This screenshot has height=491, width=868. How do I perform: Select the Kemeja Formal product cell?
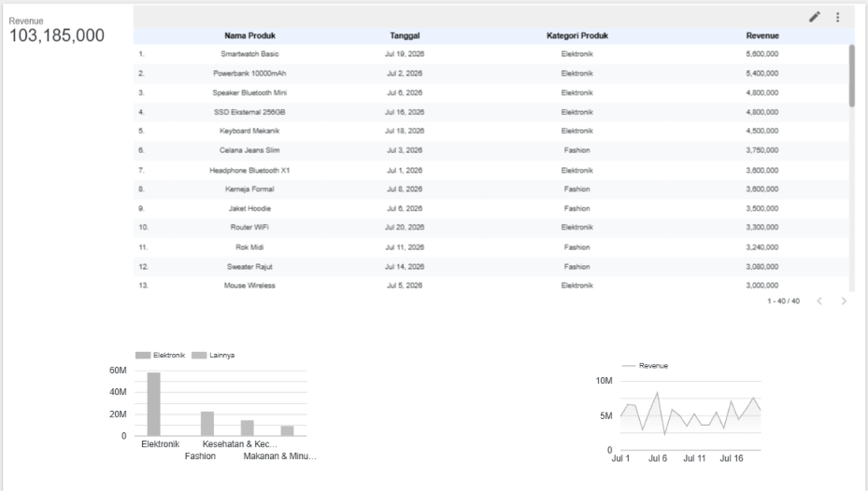pyautogui.click(x=249, y=189)
